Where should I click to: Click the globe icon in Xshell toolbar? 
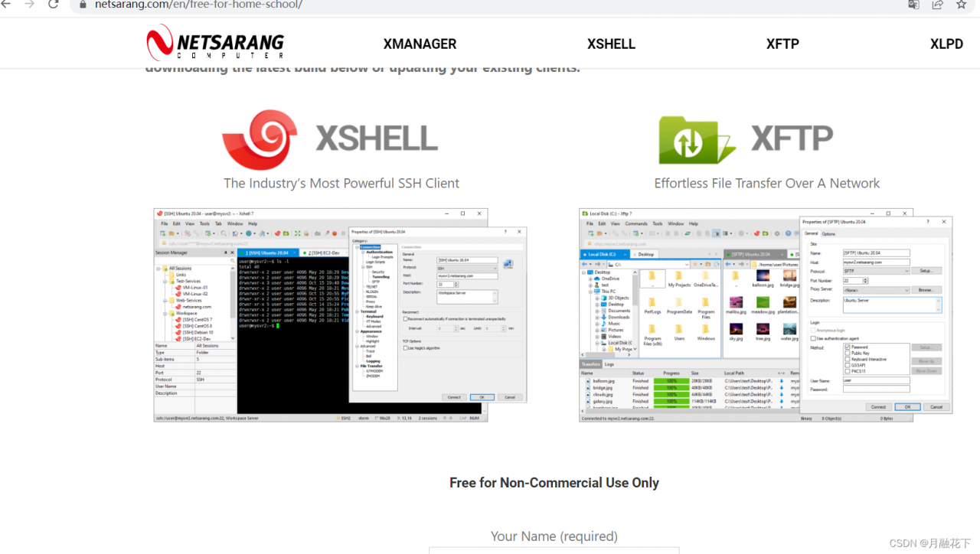tap(250, 233)
